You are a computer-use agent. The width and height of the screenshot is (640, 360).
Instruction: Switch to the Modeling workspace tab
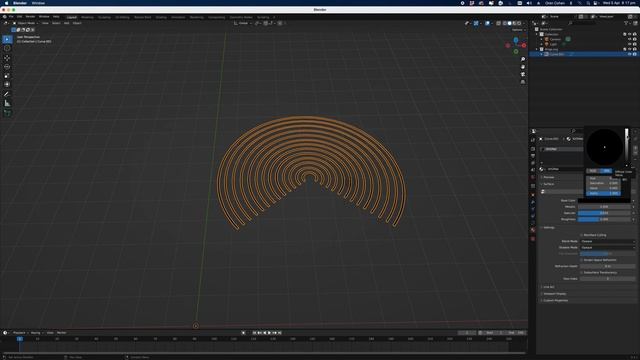click(x=87, y=18)
